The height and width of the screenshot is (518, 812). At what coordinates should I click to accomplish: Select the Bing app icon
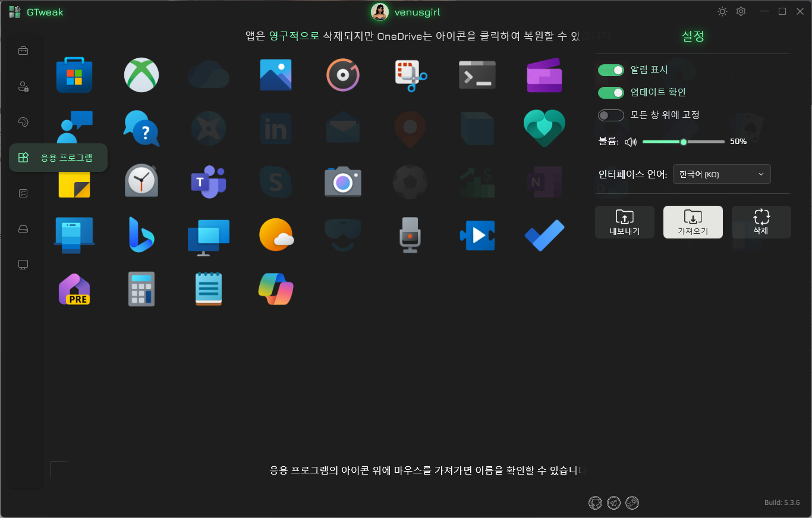pos(141,235)
